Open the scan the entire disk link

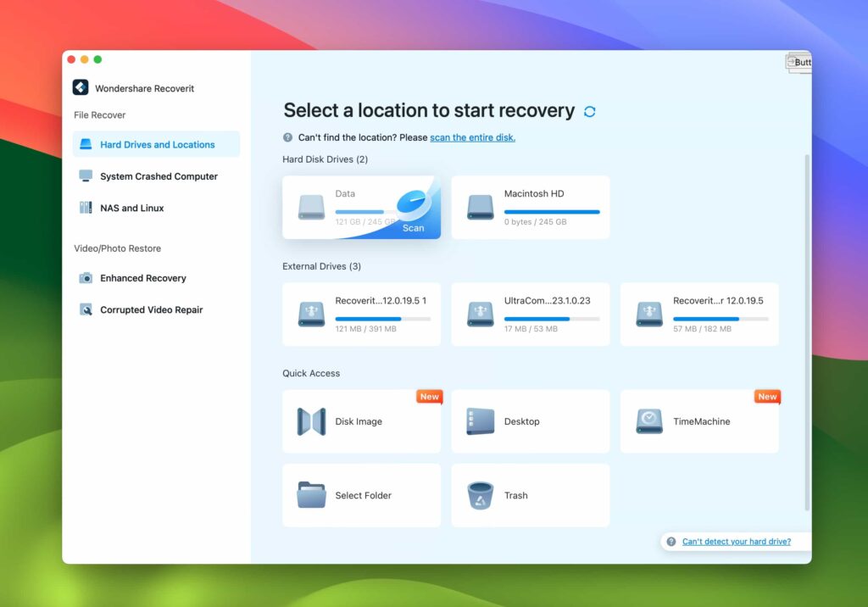(472, 136)
